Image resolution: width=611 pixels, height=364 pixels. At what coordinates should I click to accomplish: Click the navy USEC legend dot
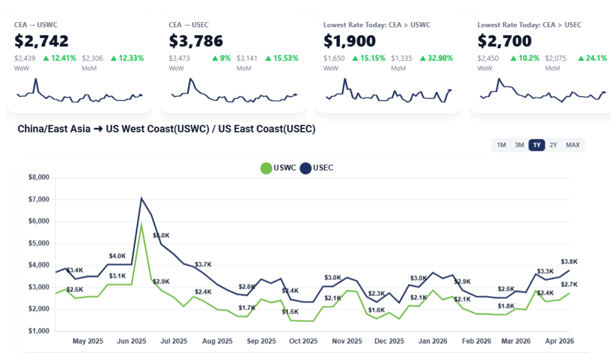tap(305, 168)
